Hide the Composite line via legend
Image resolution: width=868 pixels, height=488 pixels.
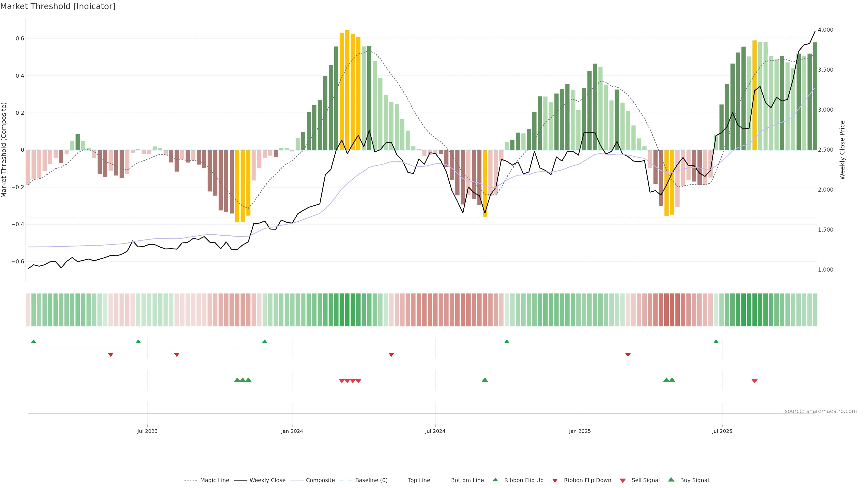(x=320, y=480)
